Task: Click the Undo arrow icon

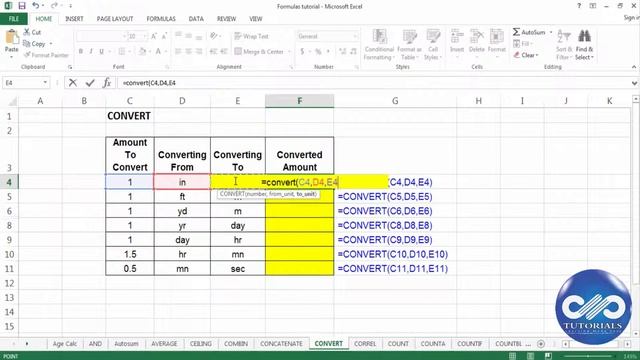Action: point(36,6)
